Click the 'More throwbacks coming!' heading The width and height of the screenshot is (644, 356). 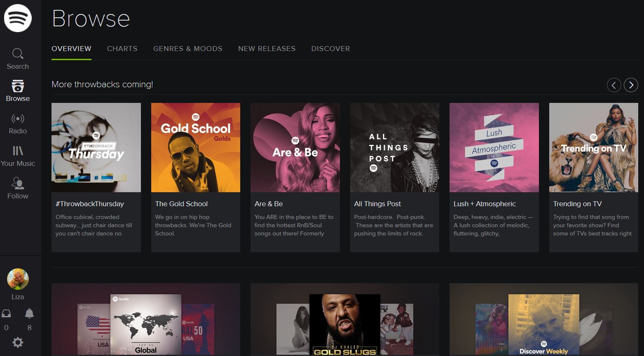(102, 84)
